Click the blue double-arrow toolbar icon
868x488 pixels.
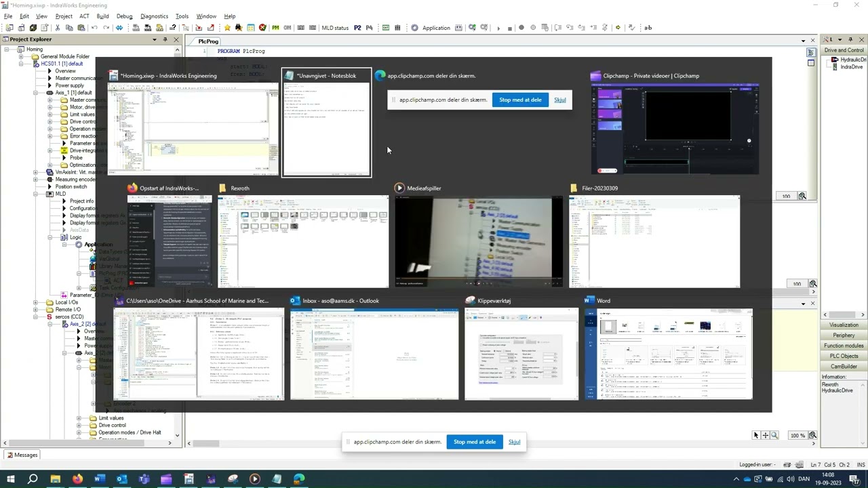coord(119,28)
